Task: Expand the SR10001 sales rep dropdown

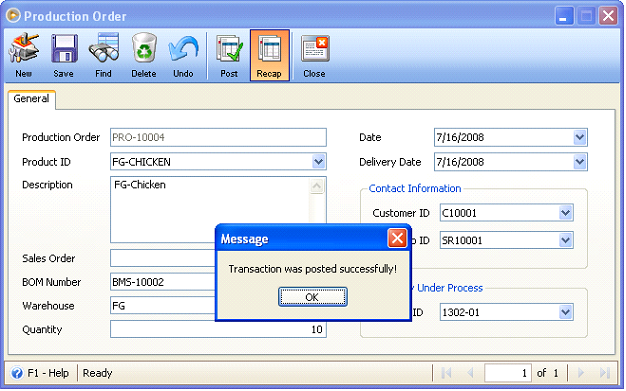Action: [565, 240]
